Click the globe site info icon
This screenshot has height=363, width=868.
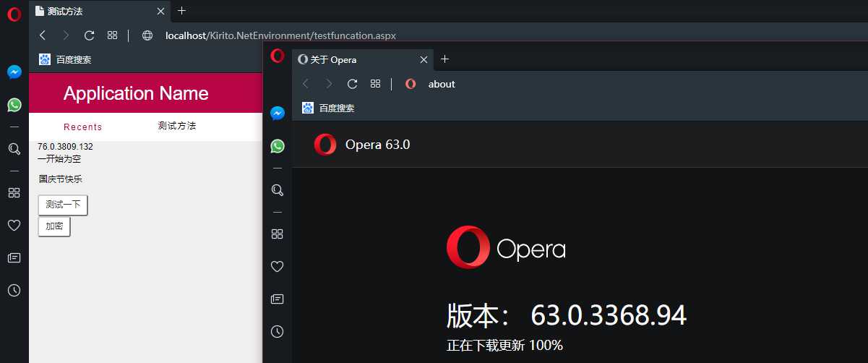tap(147, 35)
